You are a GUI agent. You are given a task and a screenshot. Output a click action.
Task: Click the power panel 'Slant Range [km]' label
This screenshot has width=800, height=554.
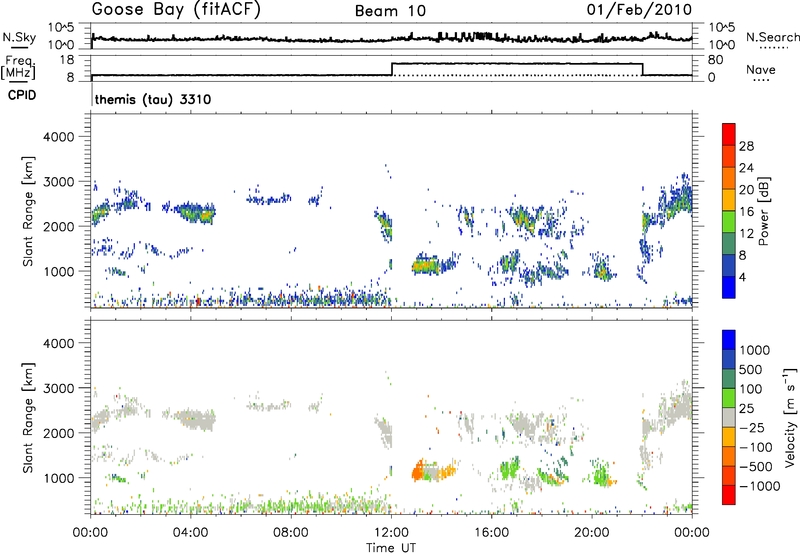28,211
